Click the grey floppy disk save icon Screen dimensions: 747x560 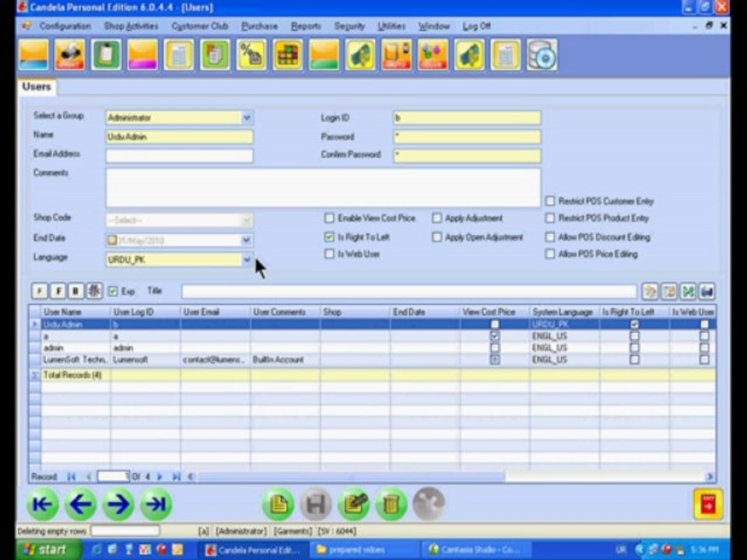click(x=315, y=504)
